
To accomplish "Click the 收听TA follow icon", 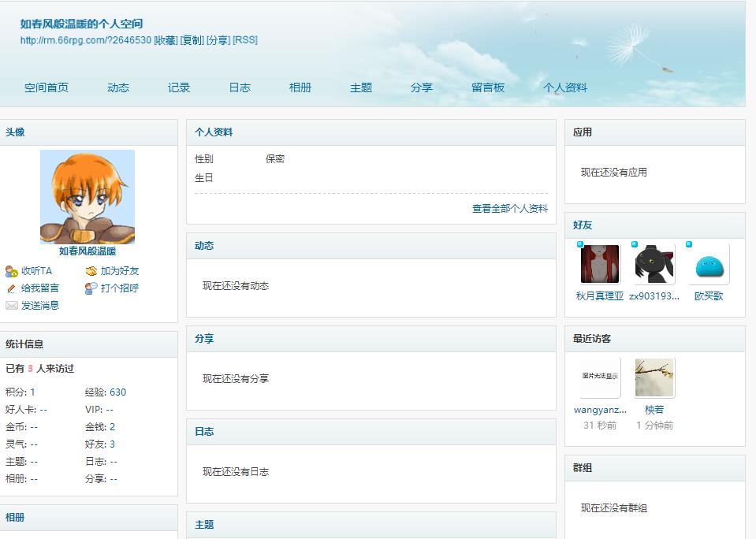I will (x=12, y=271).
